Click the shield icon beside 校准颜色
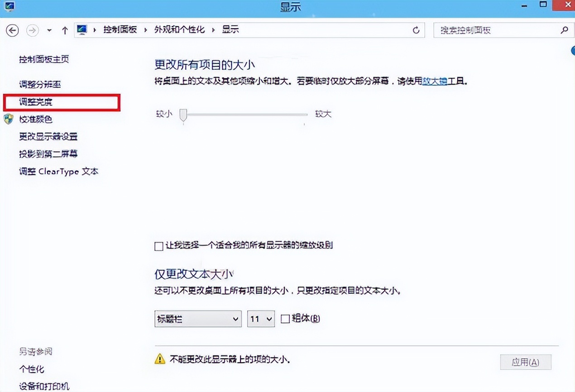The height and width of the screenshot is (392, 575). (x=8, y=120)
